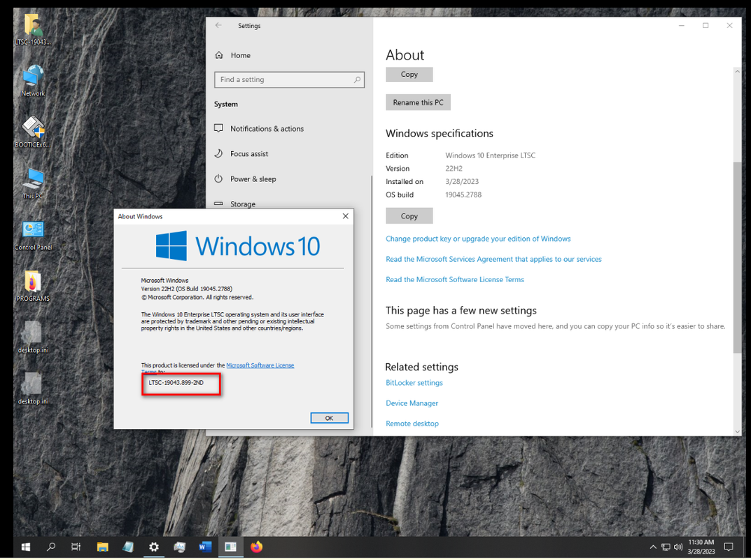The width and height of the screenshot is (751, 560).
Task: Open Remote desktop link
Action: coord(412,423)
